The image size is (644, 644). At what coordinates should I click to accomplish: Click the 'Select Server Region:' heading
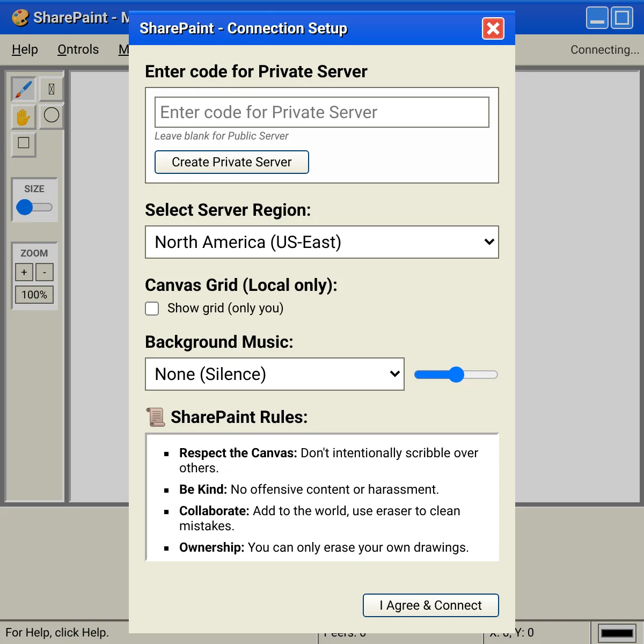point(228,210)
